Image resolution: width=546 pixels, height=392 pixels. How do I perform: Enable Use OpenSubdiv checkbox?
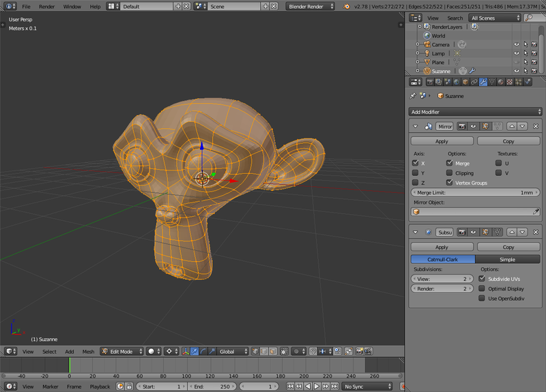click(482, 298)
